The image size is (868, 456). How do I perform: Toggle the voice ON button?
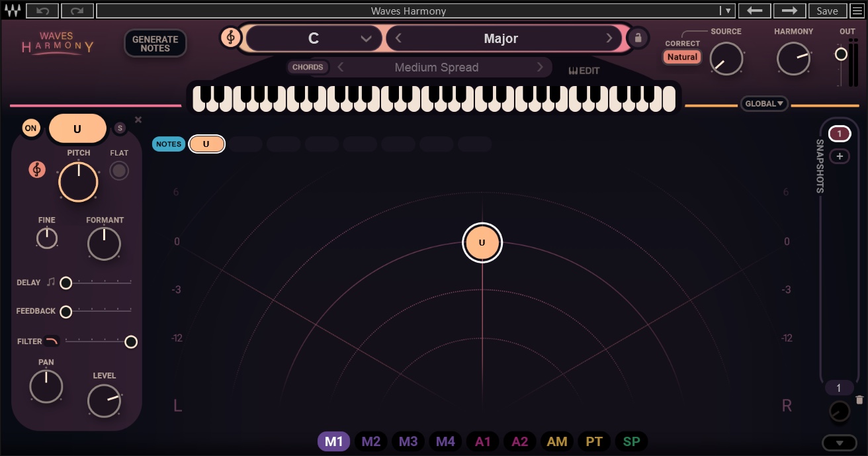[x=31, y=128]
